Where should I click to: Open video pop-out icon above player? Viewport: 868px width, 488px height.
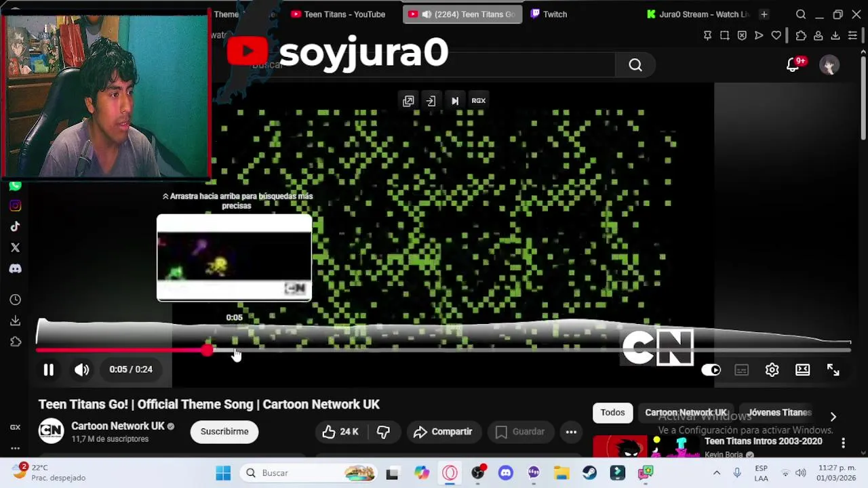408,101
